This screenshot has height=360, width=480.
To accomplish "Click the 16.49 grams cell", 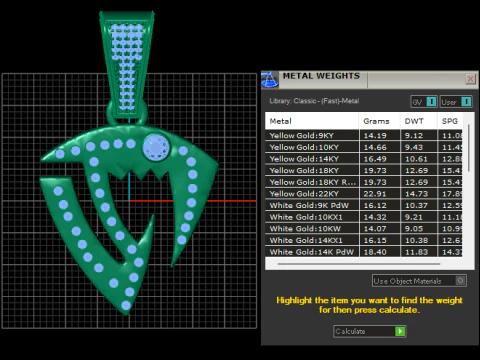I will [380, 159].
